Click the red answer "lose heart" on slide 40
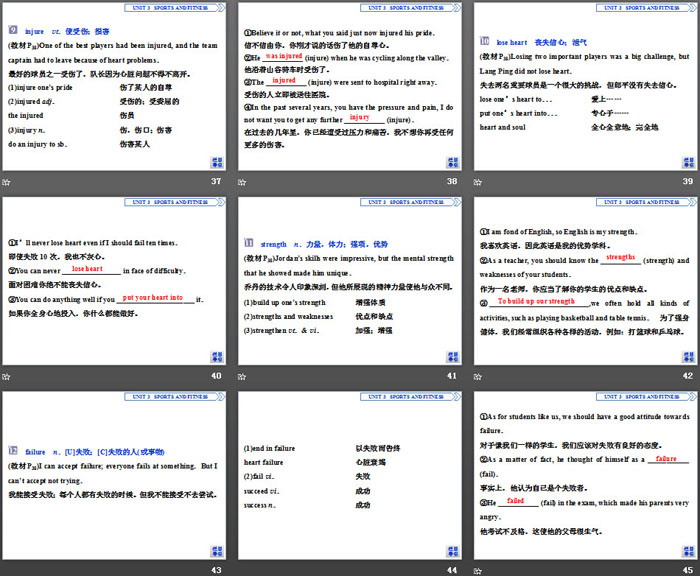 (x=87, y=269)
